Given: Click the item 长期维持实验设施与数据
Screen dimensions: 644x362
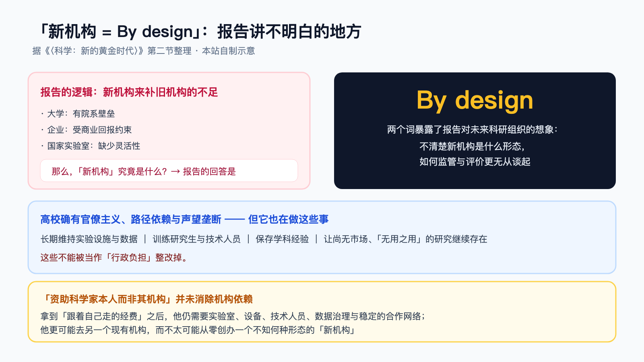Looking at the screenshot, I should coord(89,239).
